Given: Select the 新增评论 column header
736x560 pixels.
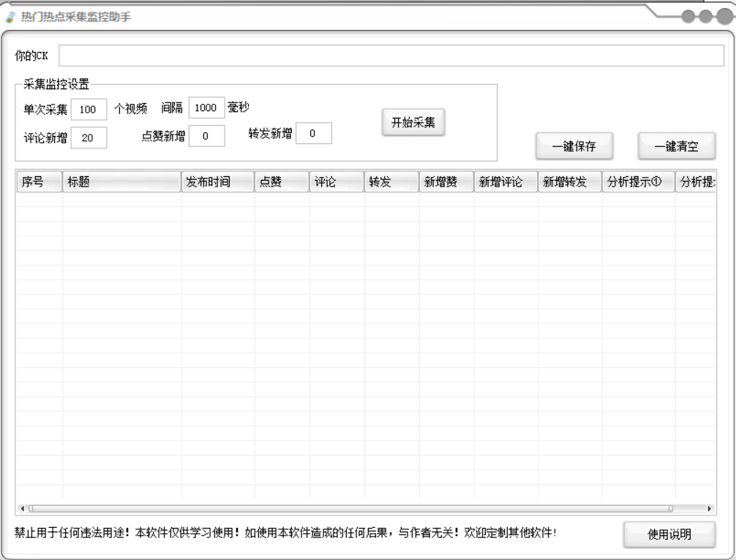Looking at the screenshot, I should (506, 183).
